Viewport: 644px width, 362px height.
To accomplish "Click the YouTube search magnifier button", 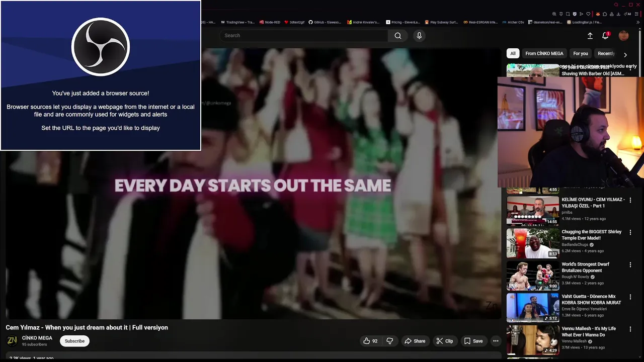I will click(398, 36).
